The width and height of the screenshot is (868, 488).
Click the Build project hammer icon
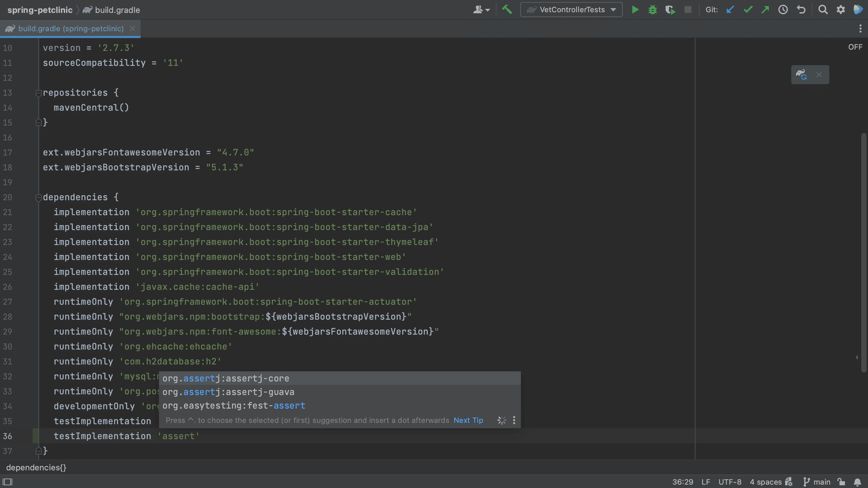507,10
